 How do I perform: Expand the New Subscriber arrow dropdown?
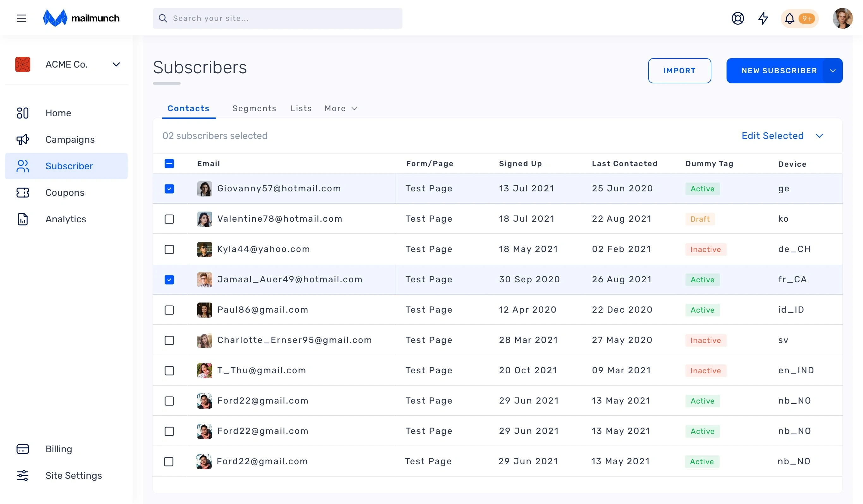click(x=833, y=71)
